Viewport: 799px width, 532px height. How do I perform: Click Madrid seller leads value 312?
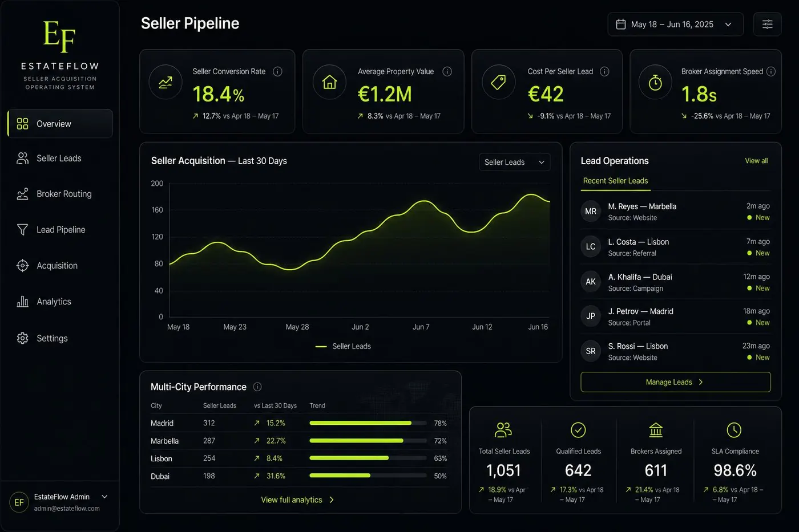pos(209,423)
